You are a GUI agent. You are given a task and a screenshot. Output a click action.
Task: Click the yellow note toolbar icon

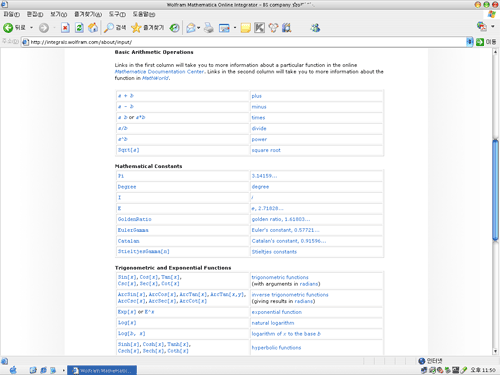click(x=245, y=28)
